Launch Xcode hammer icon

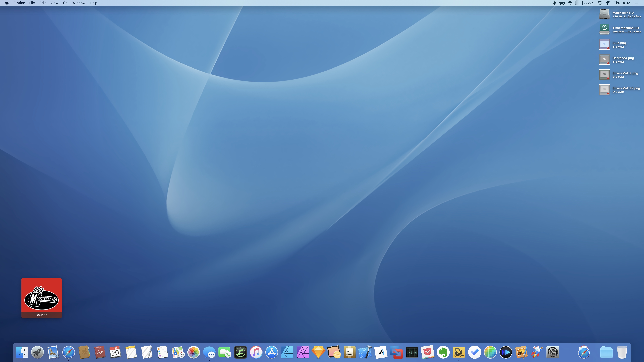click(365, 352)
